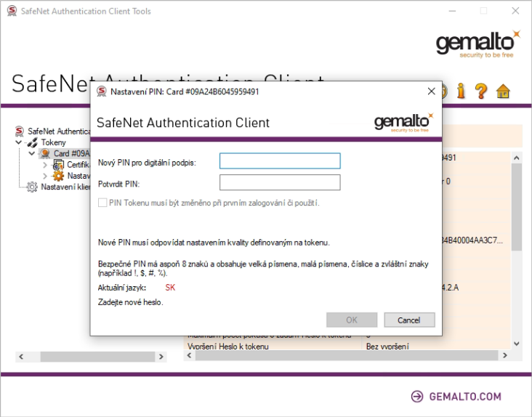The width and height of the screenshot is (532, 417).
Task: Select the orange Nastavení gear icon
Action: click(58, 176)
